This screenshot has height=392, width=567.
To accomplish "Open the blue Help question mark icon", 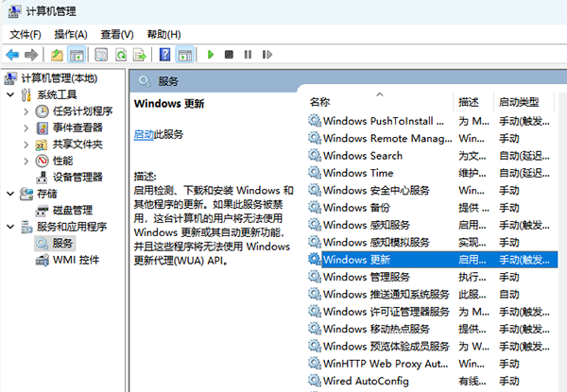I will pyautogui.click(x=164, y=55).
